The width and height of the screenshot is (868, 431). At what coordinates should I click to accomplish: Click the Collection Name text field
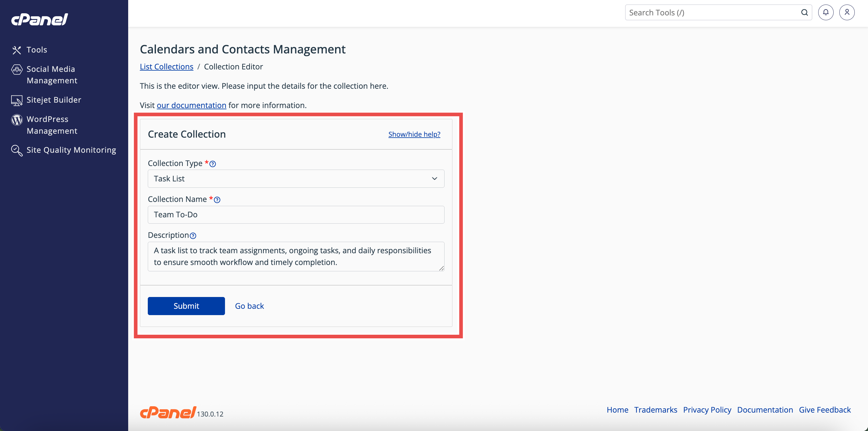[296, 215]
